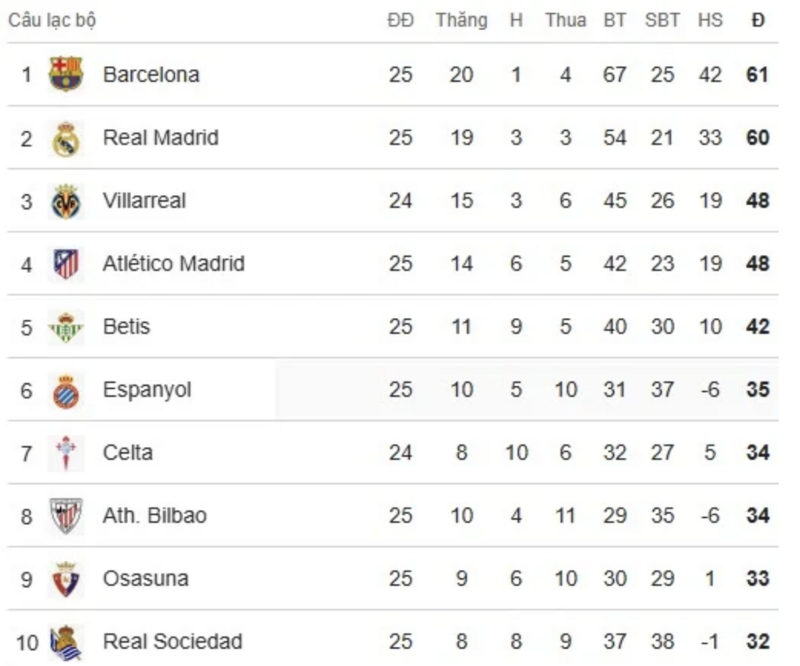Click the Real Madrid club crest
The width and height of the screenshot is (800, 666).
[x=66, y=138]
